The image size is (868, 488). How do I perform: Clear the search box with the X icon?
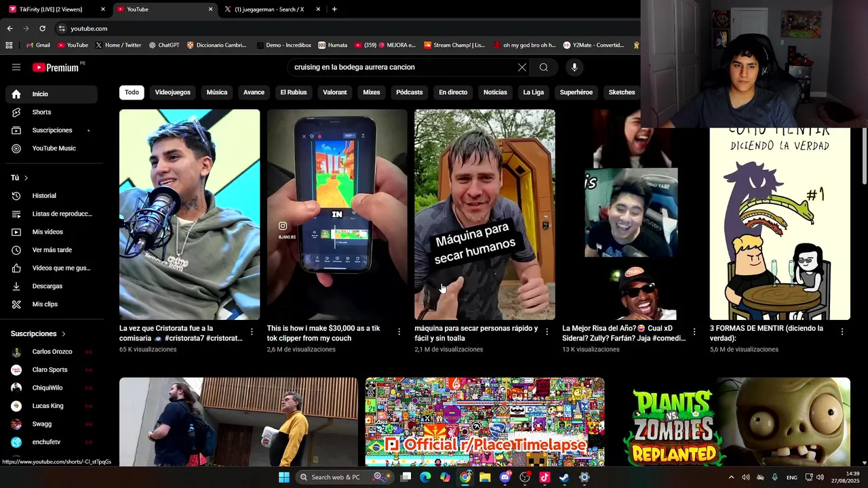[522, 67]
